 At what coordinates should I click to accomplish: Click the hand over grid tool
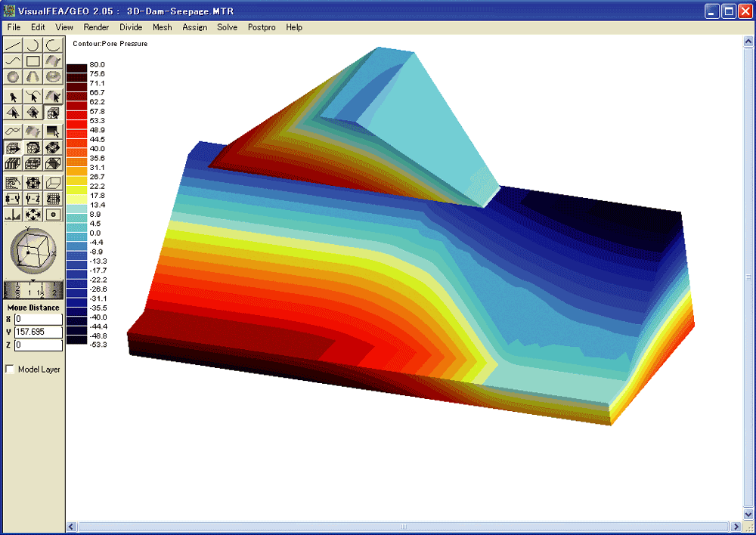point(13,183)
